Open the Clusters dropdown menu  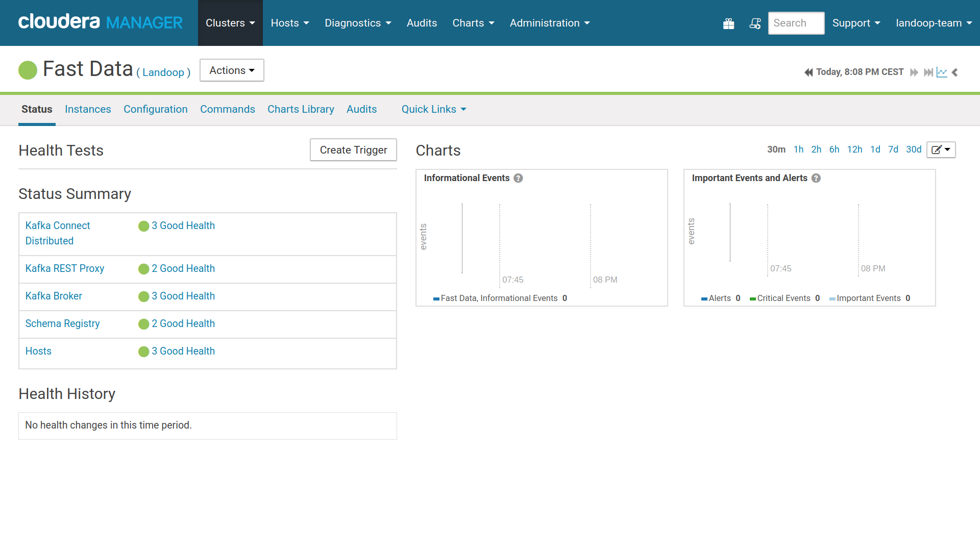230,23
